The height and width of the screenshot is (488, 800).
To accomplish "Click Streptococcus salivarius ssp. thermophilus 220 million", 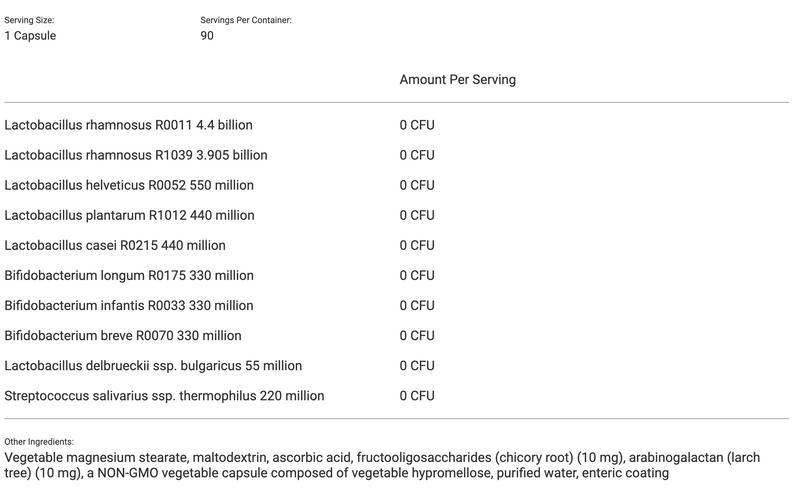I will point(164,395).
